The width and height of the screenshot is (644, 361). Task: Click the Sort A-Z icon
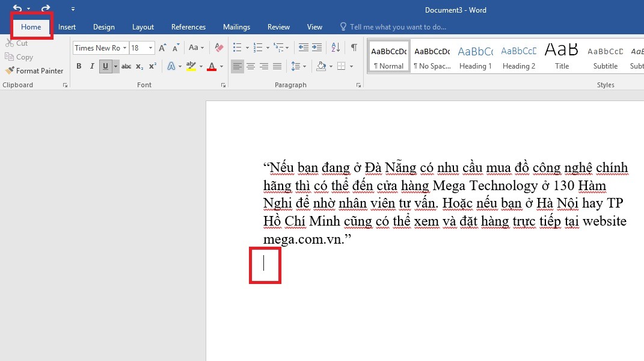pyautogui.click(x=336, y=48)
